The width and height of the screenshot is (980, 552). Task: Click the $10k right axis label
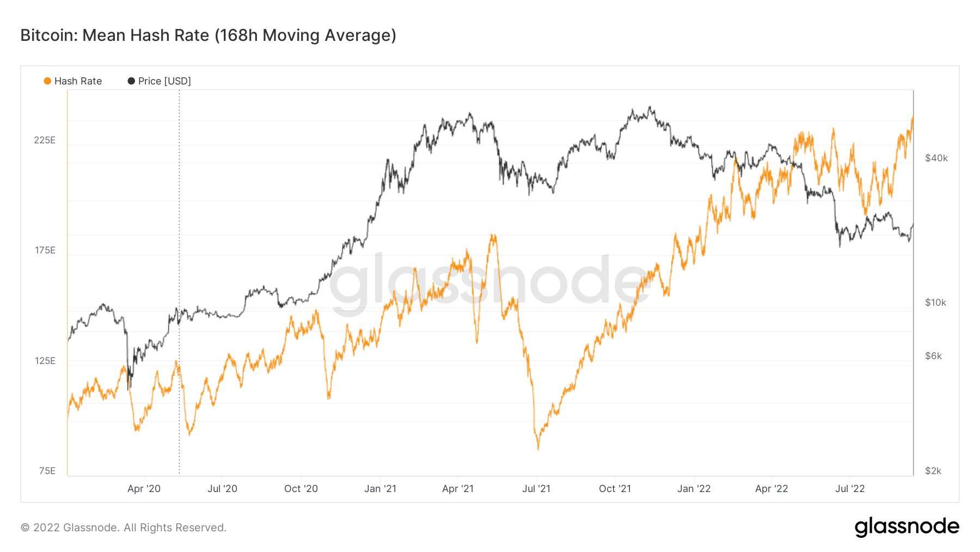coord(935,302)
